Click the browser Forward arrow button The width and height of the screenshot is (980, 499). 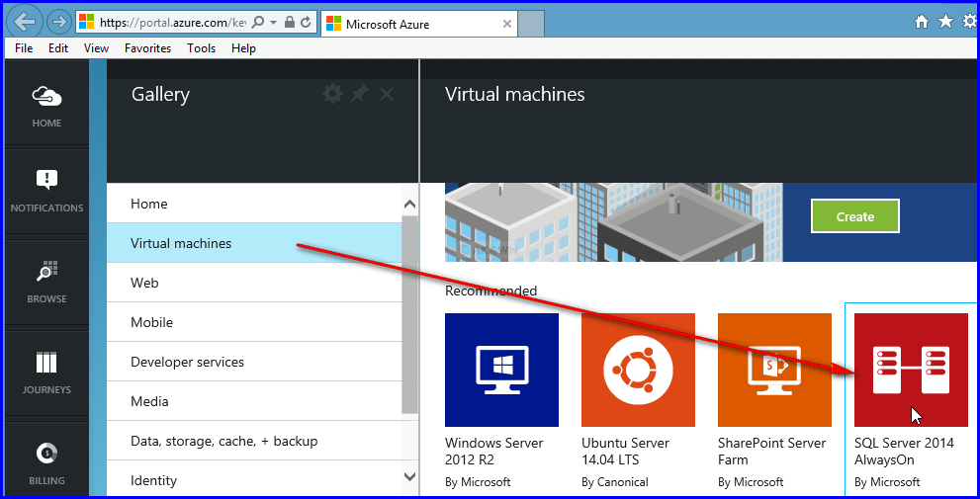pos(59,23)
